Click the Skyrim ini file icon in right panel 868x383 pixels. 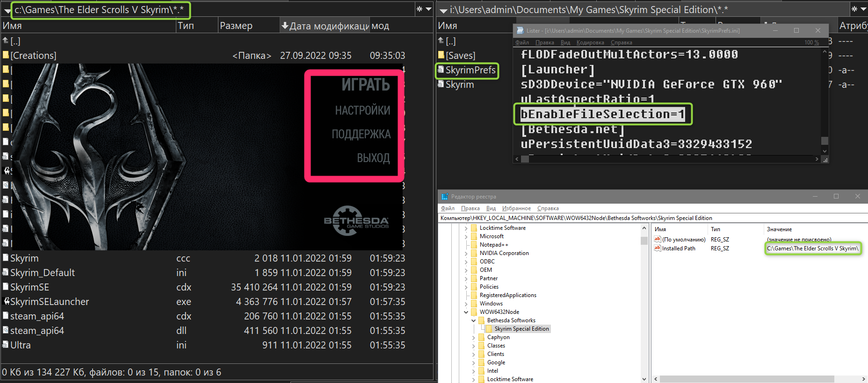pyautogui.click(x=441, y=84)
